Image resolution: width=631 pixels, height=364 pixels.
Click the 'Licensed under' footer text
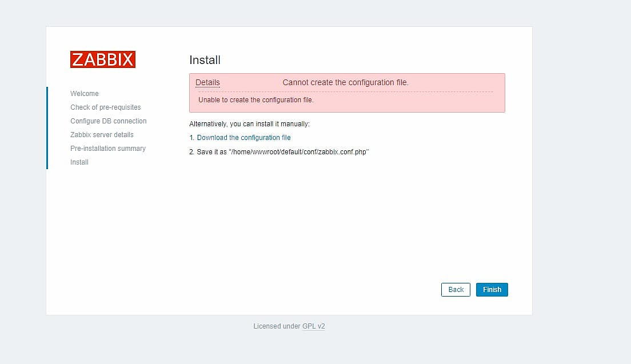click(277, 326)
